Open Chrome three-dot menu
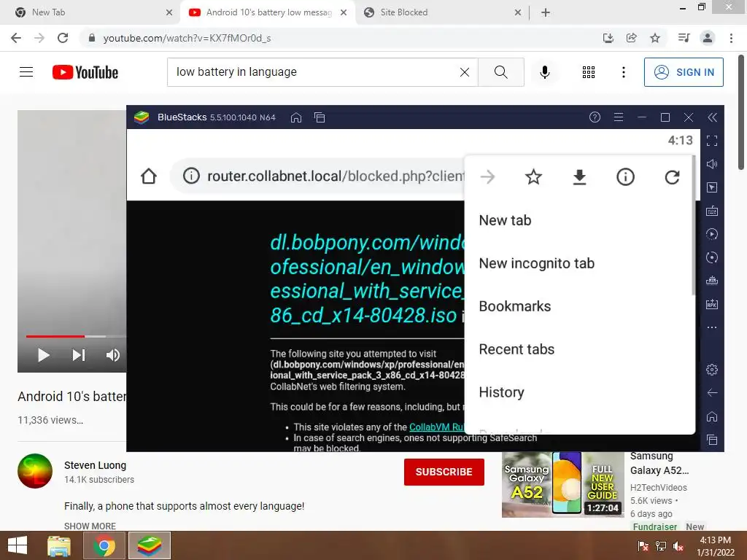 point(731,38)
